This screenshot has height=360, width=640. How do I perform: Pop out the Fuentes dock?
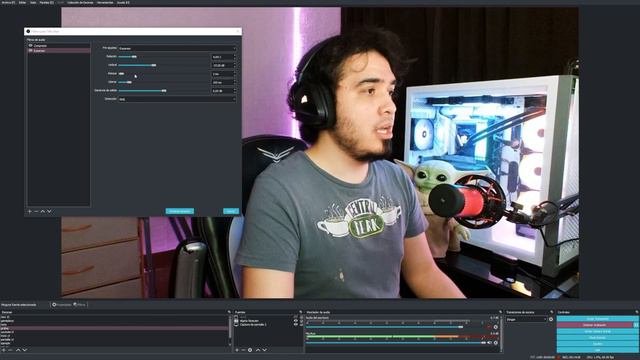pos(300,312)
